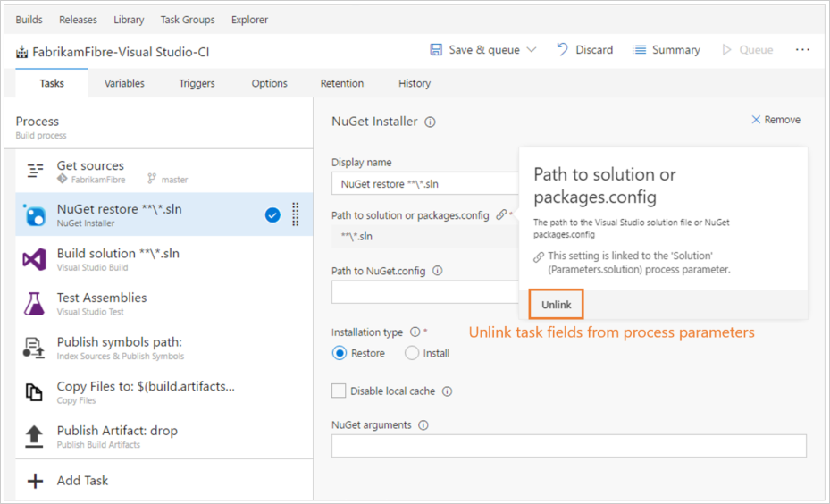This screenshot has width=830, height=504.
Task: Click the link icon next to Path to solution
Action: 500,215
